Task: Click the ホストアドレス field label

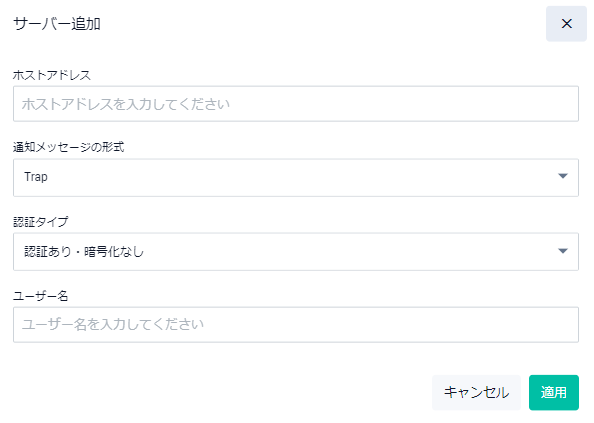Action: 52,75
